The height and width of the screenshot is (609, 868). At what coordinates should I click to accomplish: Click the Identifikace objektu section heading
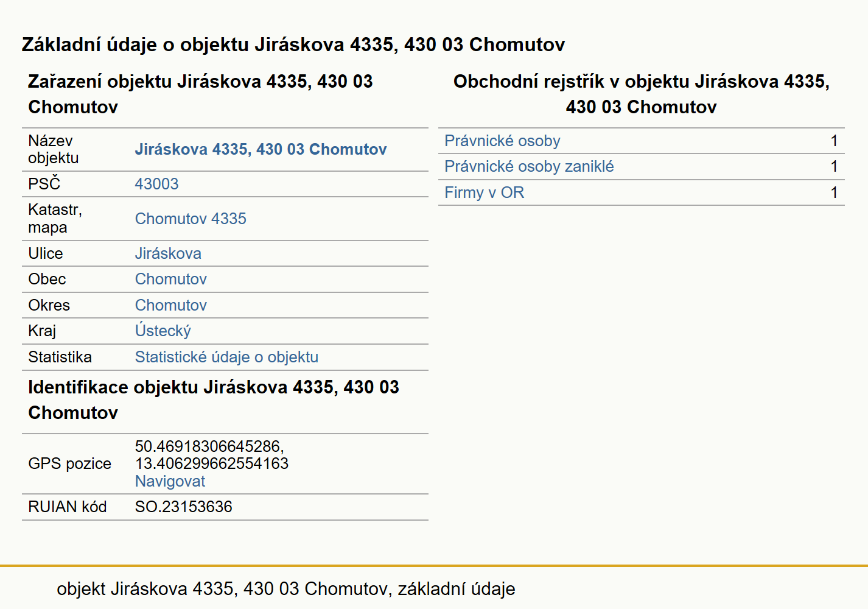coord(214,400)
